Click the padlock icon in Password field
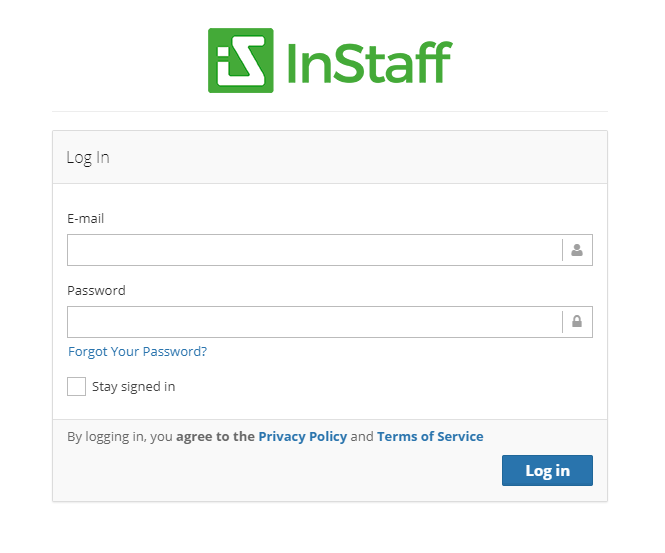This screenshot has height=553, width=665. (577, 321)
